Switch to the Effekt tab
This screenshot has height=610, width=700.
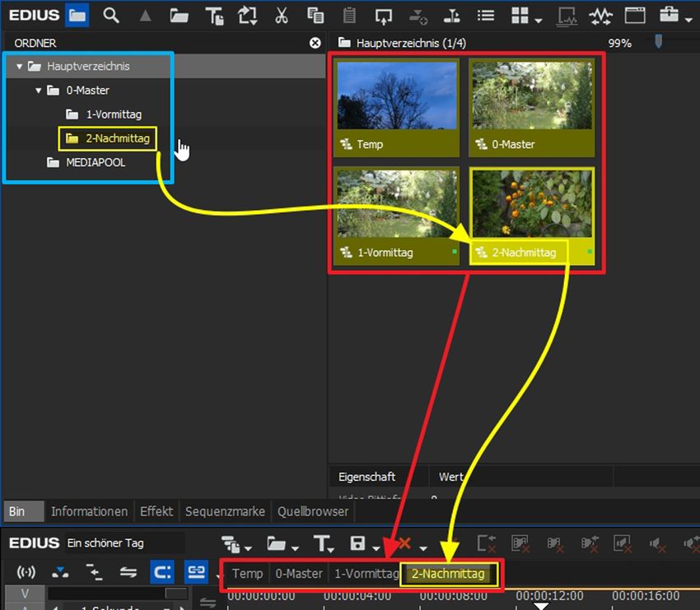coord(156,511)
